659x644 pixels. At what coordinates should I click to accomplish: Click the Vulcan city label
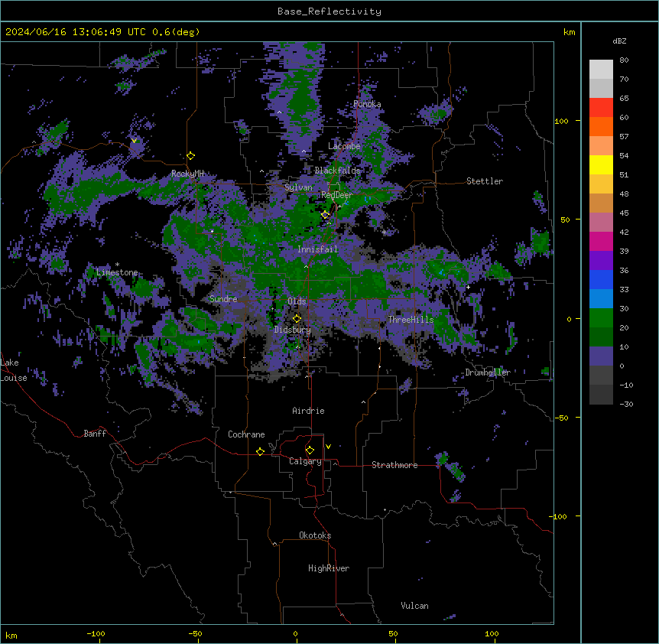(414, 606)
